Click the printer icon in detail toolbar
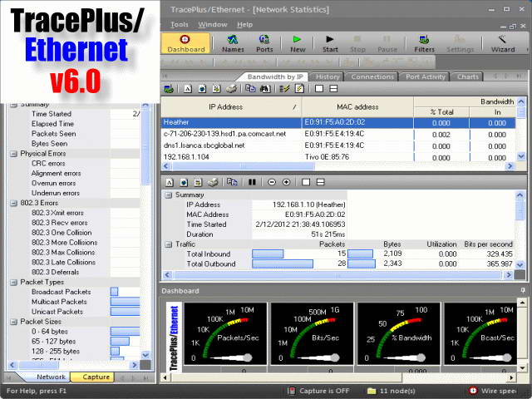532x399 pixels. 213,183
